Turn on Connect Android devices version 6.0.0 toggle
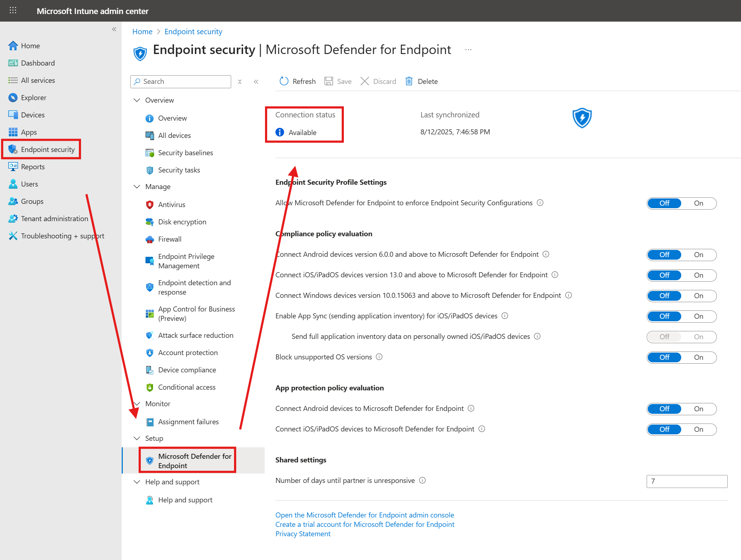This screenshot has height=560, width=741. (699, 255)
